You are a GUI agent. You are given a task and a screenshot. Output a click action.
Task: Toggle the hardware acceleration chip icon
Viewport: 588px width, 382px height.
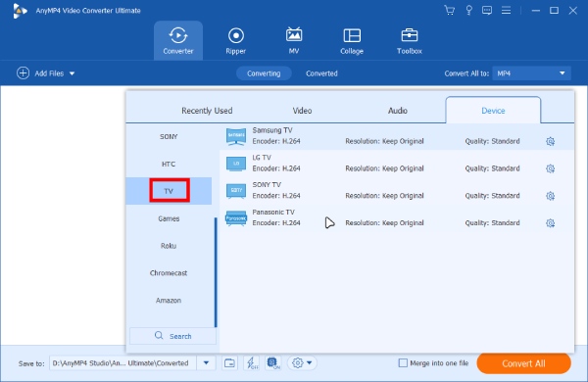(x=273, y=362)
